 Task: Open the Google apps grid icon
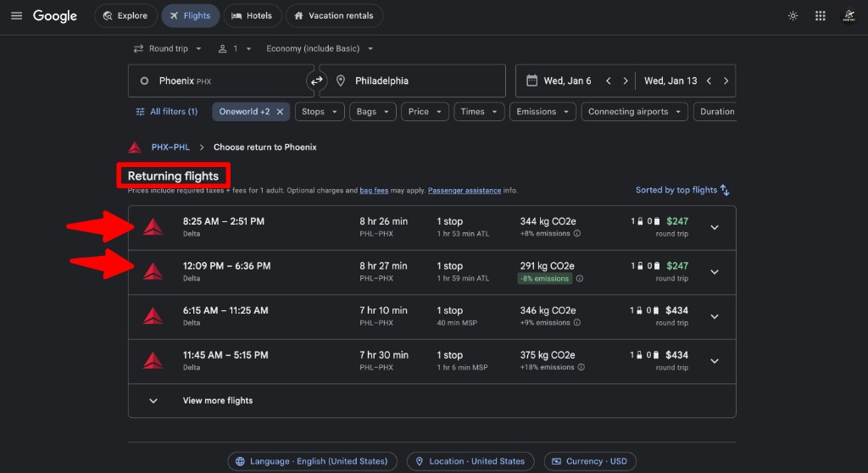[821, 16]
